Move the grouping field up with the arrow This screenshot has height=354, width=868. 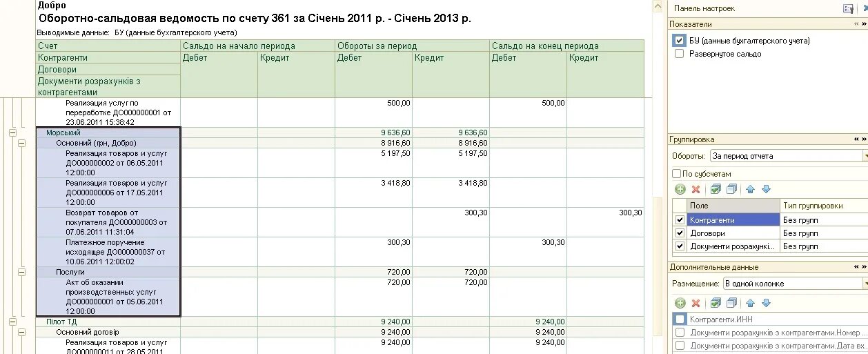751,189
